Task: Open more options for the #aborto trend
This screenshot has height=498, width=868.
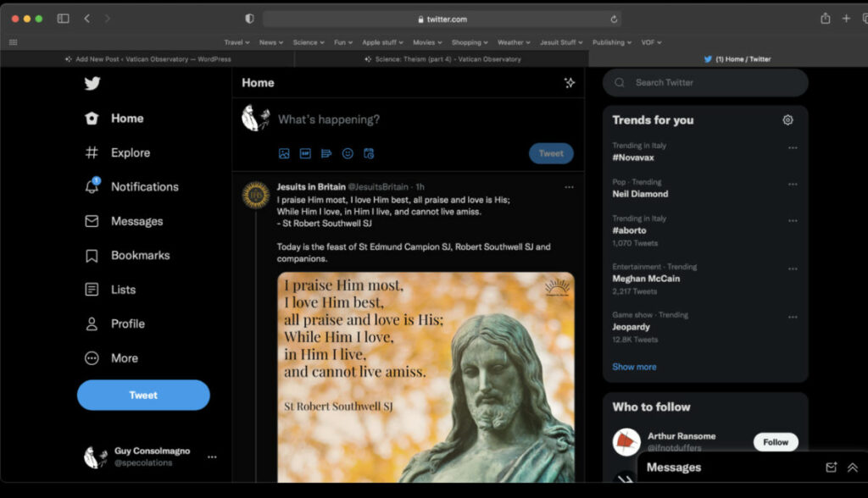Action: [x=793, y=221]
